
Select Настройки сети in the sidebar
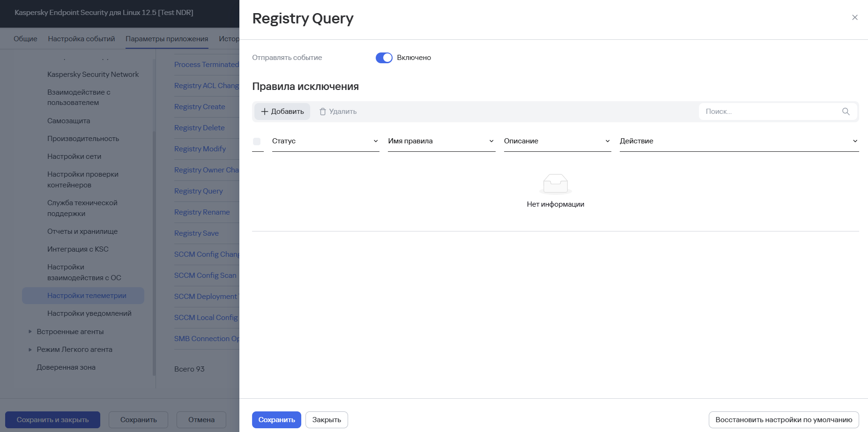74,156
